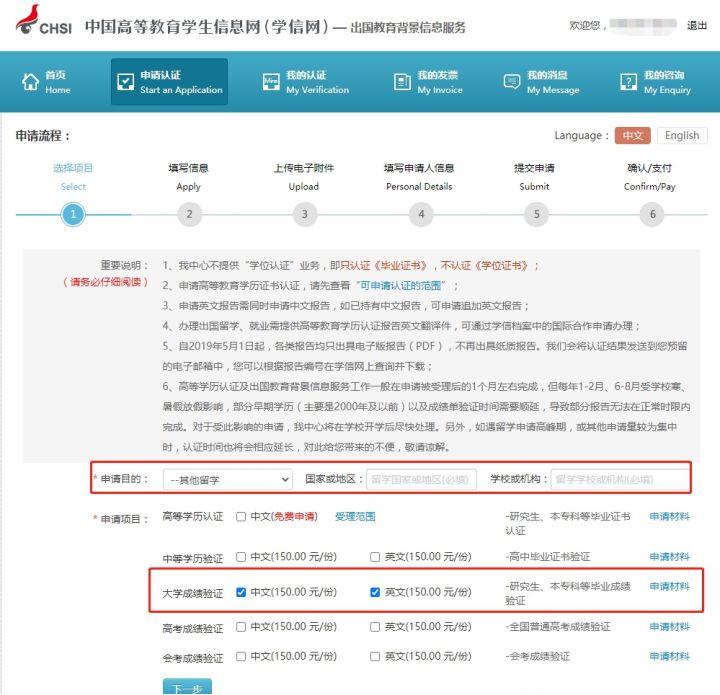This screenshot has width=720, height=695.
Task: Click the My Invoice document icon
Action: [x=402, y=82]
